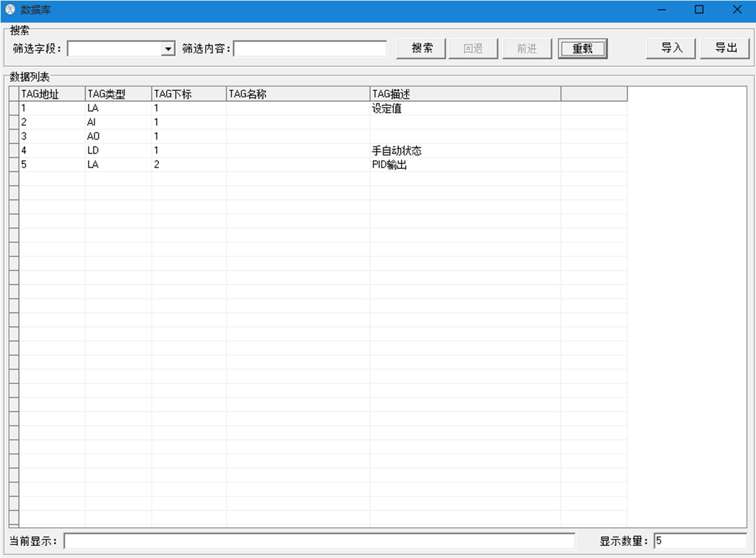Click the 当前显示 text field
Image resolution: width=756 pixels, height=558 pixels.
[319, 541]
